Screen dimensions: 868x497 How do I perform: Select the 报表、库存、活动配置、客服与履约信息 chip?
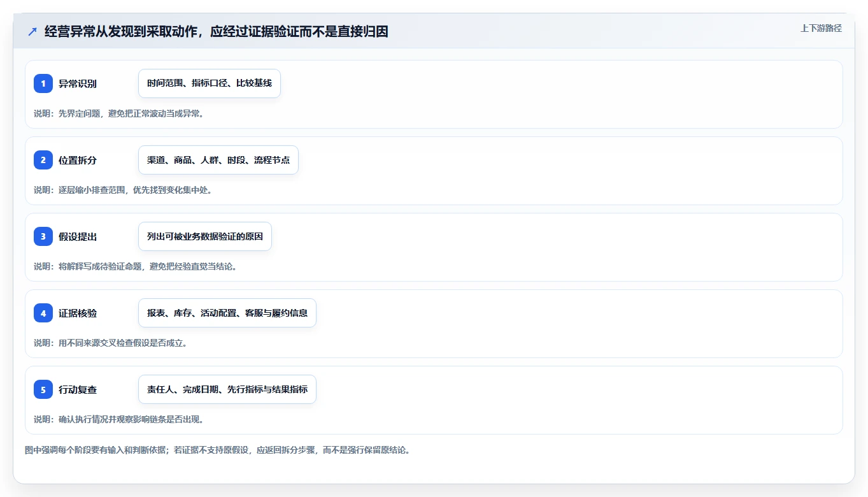(x=227, y=313)
